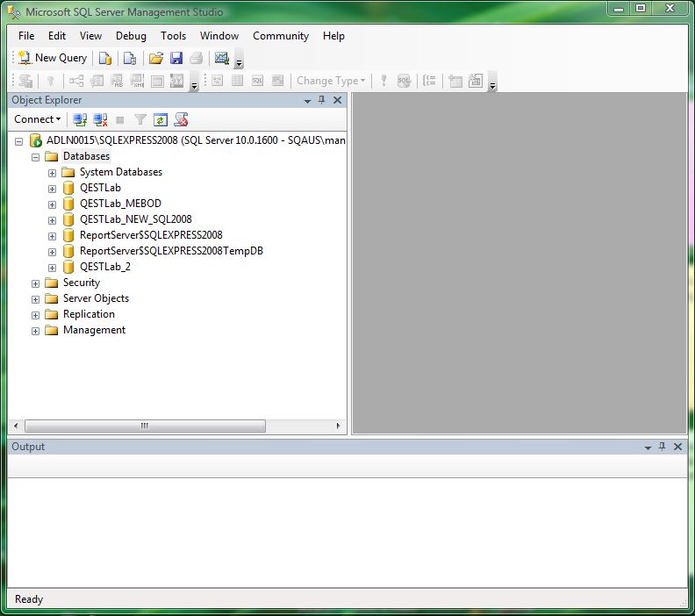Refresh the Object Explorer tree
Screen dimensions: 695x616
161,119
